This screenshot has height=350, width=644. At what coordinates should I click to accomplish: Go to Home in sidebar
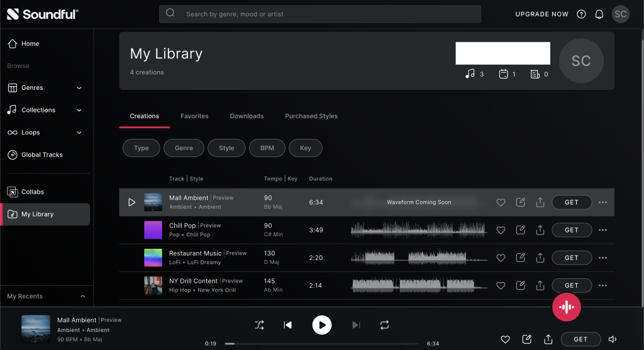24,43
